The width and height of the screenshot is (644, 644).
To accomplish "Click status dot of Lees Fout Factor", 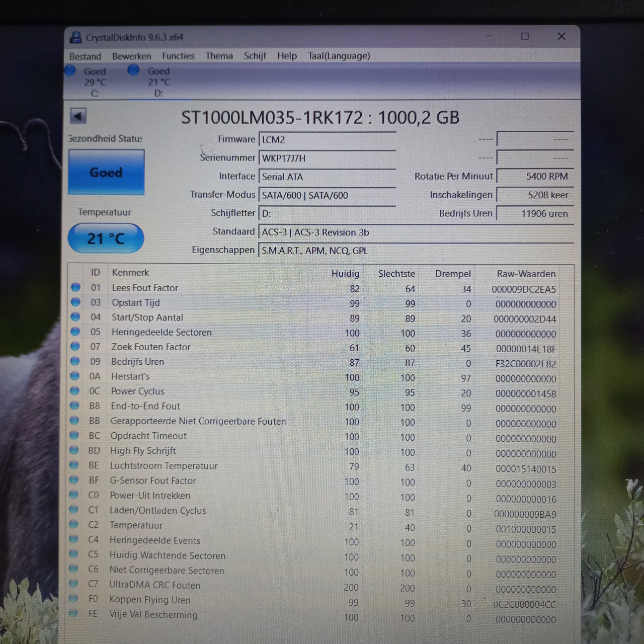I will (x=75, y=287).
